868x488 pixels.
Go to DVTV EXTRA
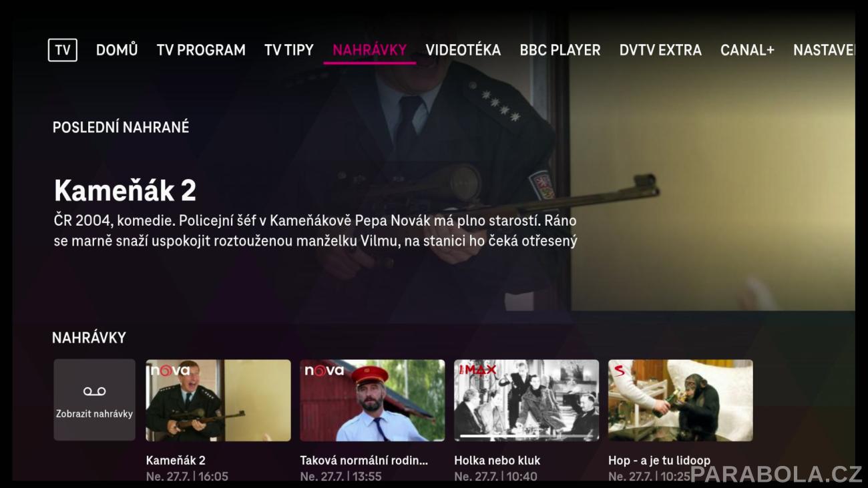pyautogui.click(x=660, y=50)
